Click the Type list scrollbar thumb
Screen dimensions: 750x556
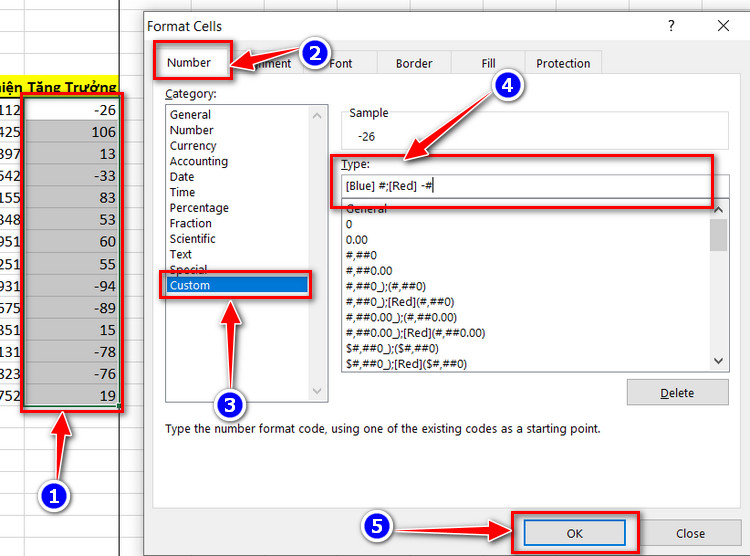pyautogui.click(x=718, y=235)
